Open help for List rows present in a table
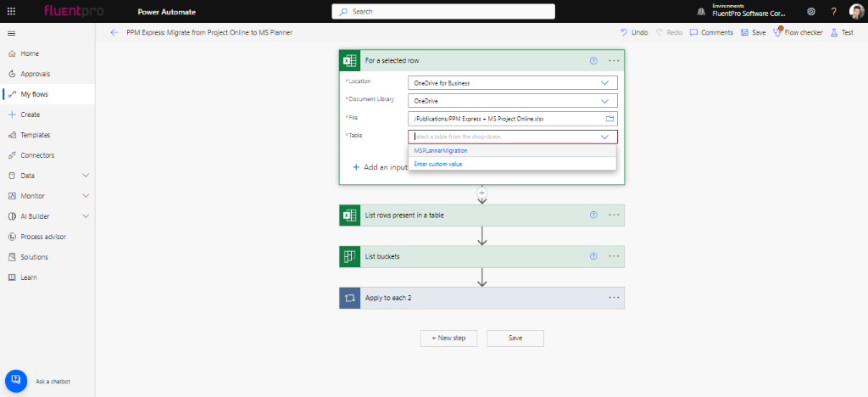The height and width of the screenshot is (397, 868). (x=593, y=215)
